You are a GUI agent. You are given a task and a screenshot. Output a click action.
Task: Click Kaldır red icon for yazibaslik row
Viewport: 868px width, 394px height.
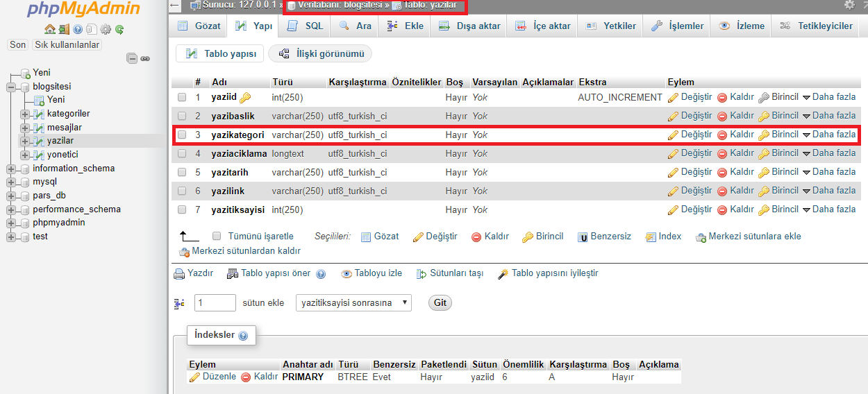pos(735,116)
